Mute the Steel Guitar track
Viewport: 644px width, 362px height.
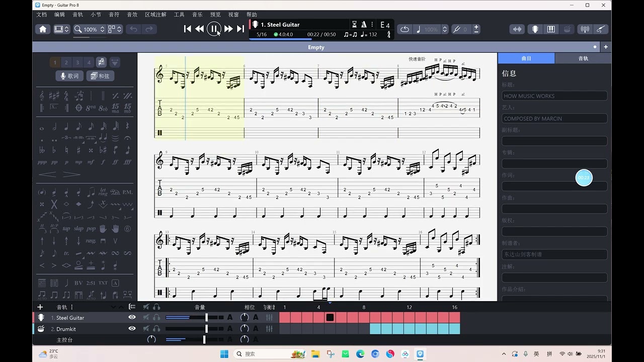[146, 317]
